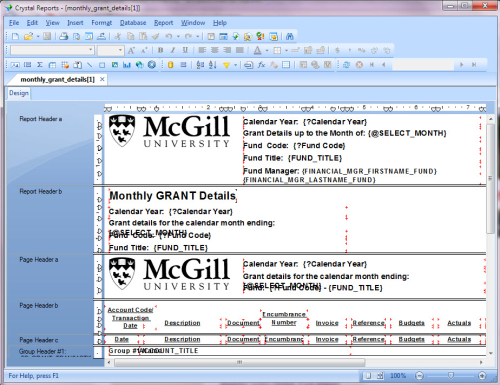Toggle percent sign format

click(x=362, y=50)
